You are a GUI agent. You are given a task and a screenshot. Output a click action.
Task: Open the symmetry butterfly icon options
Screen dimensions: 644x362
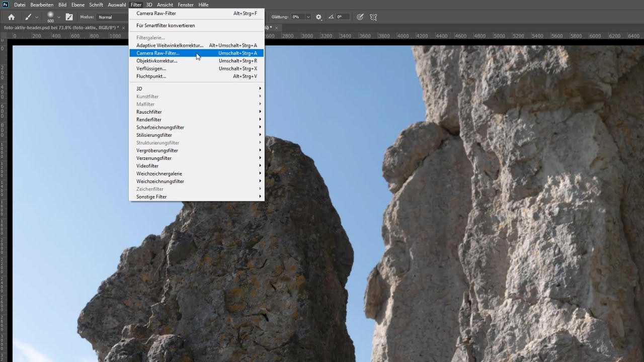tap(373, 17)
